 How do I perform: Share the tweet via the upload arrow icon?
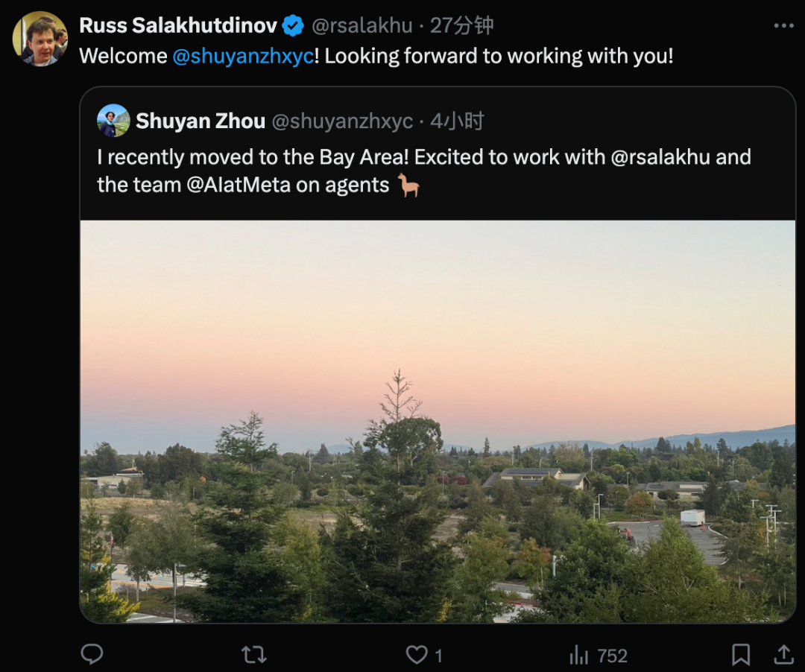point(783,655)
